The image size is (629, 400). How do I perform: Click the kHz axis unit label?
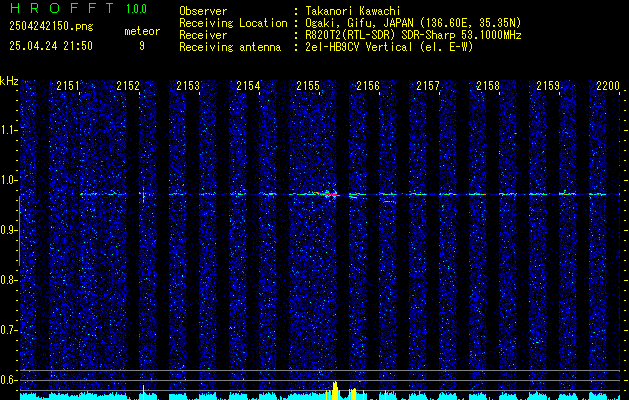coord(9,81)
